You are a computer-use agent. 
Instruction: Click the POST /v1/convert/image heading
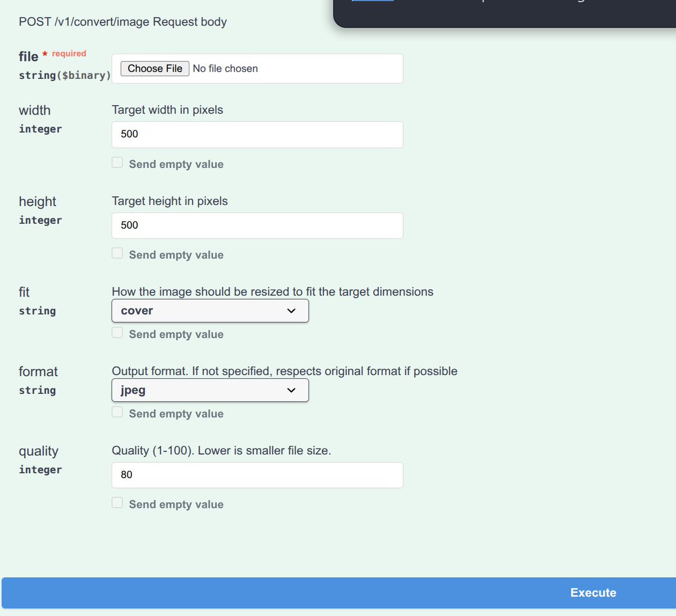click(123, 21)
